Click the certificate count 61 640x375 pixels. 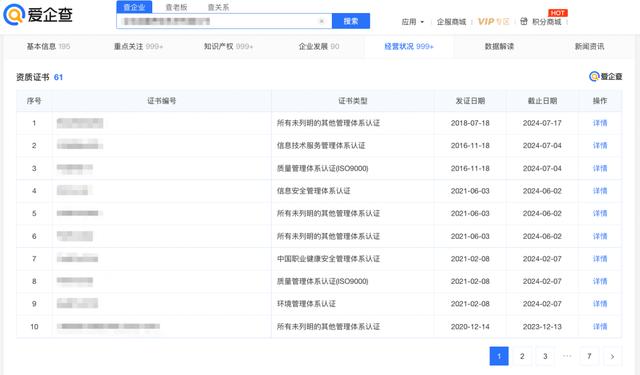click(x=58, y=77)
